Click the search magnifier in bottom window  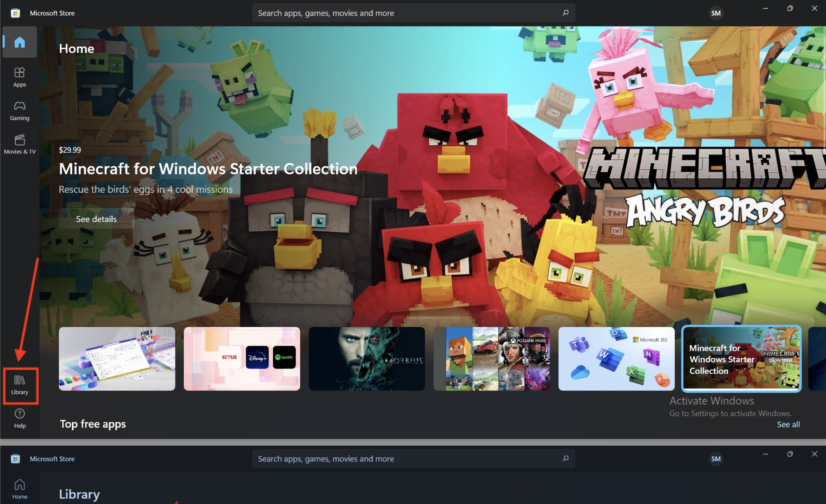(x=566, y=459)
